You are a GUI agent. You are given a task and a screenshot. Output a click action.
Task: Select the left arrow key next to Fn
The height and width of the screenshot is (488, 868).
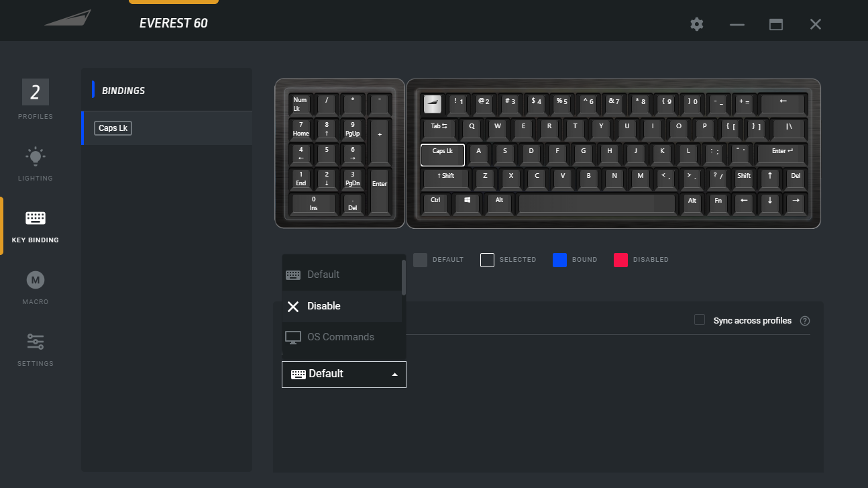[x=743, y=203]
